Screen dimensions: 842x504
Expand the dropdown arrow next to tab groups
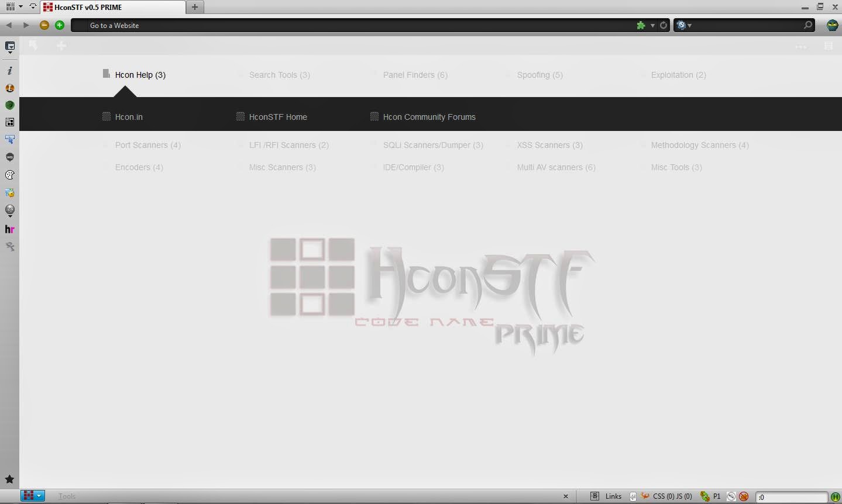21,6
